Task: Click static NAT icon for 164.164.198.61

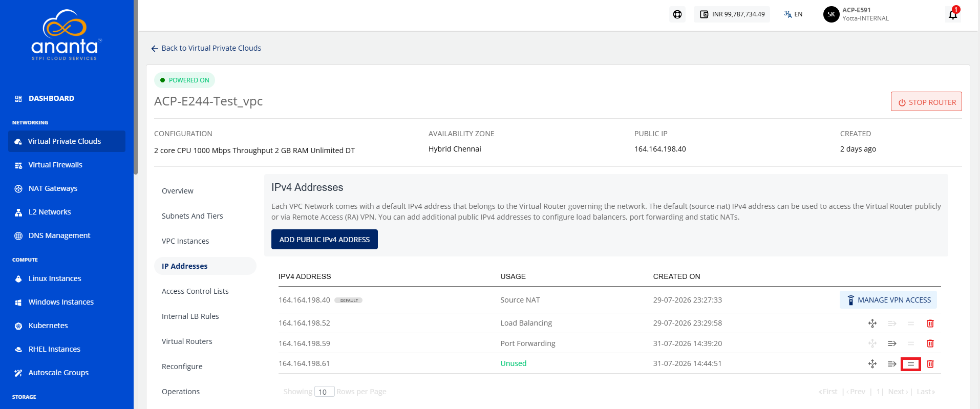Action: (x=872, y=364)
